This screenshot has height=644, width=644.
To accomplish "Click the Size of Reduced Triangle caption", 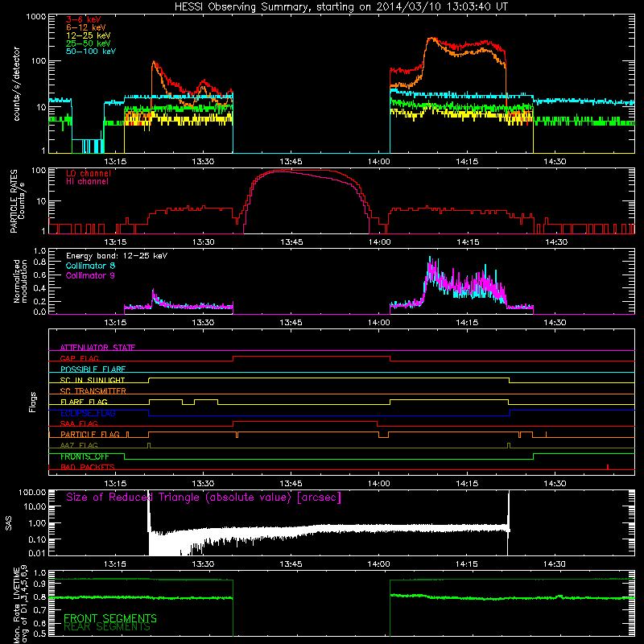I will tap(204, 497).
